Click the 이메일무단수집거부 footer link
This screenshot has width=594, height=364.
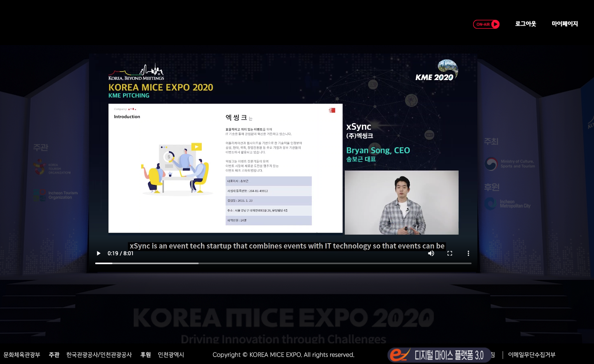531,355
